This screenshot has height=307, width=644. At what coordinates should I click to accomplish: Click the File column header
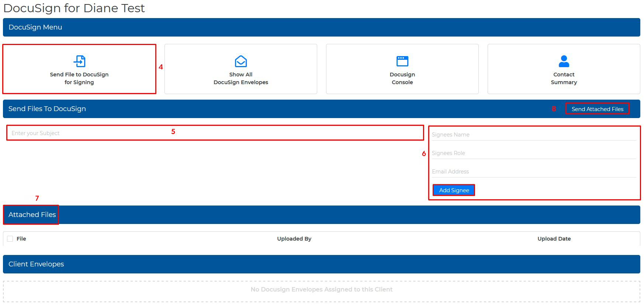click(21, 239)
